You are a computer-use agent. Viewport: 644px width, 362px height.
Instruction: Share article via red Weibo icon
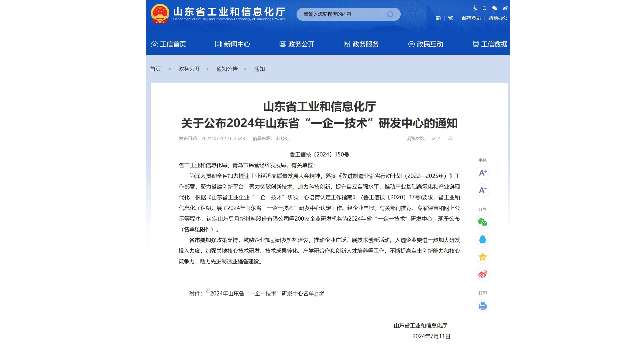click(482, 274)
